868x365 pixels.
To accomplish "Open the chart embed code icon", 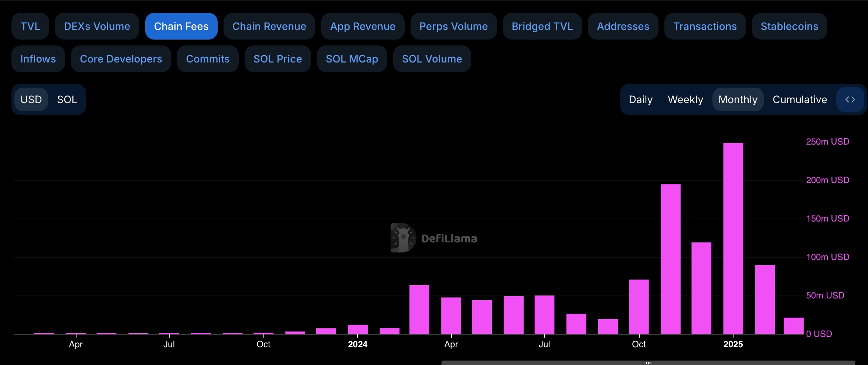I will pyautogui.click(x=850, y=99).
